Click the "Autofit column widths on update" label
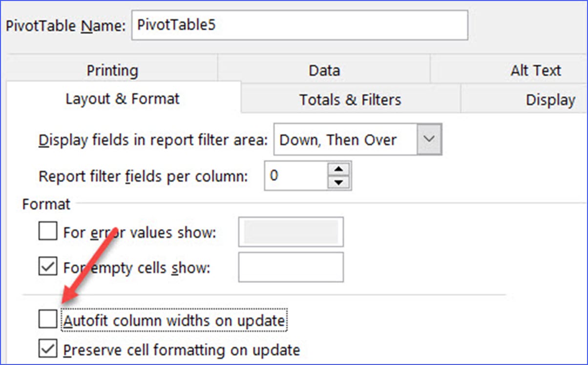Viewport: 588px width, 365px height. [176, 320]
